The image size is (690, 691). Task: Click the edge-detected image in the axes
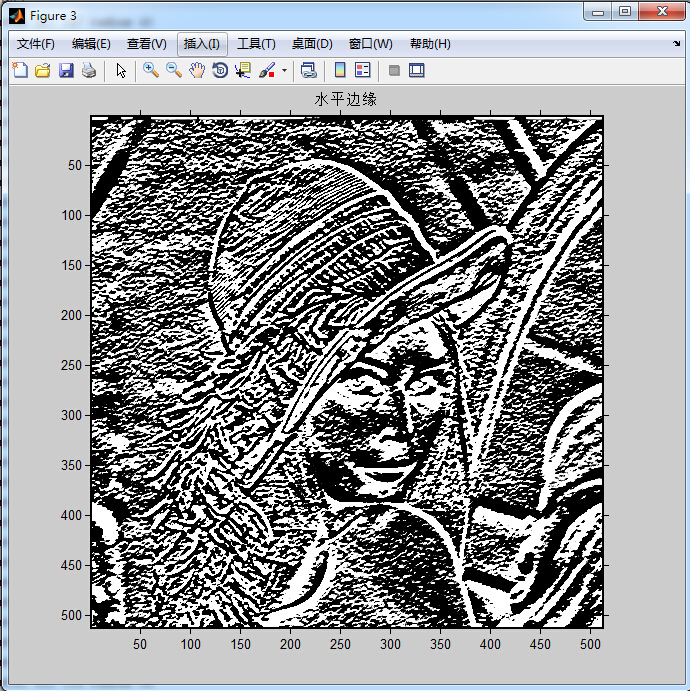tap(347, 372)
